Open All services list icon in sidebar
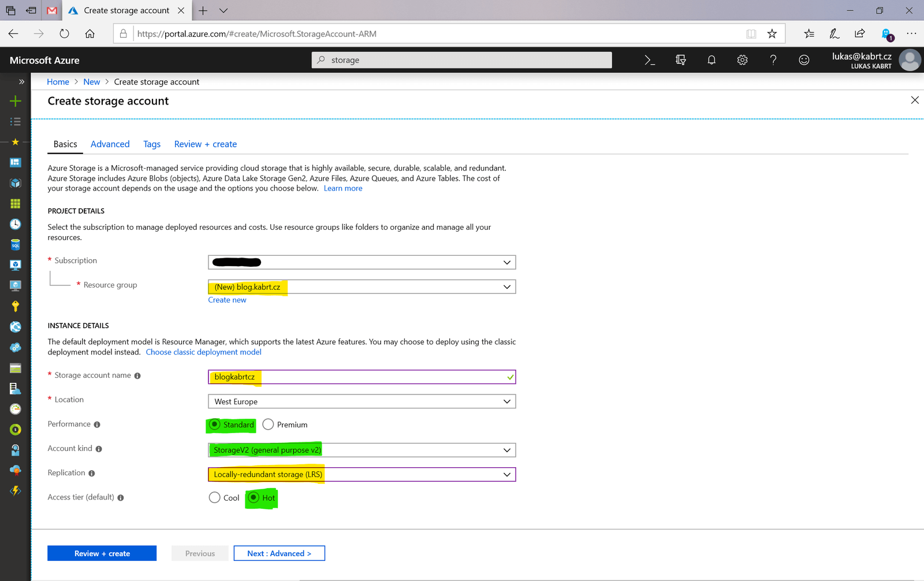 pos(16,121)
